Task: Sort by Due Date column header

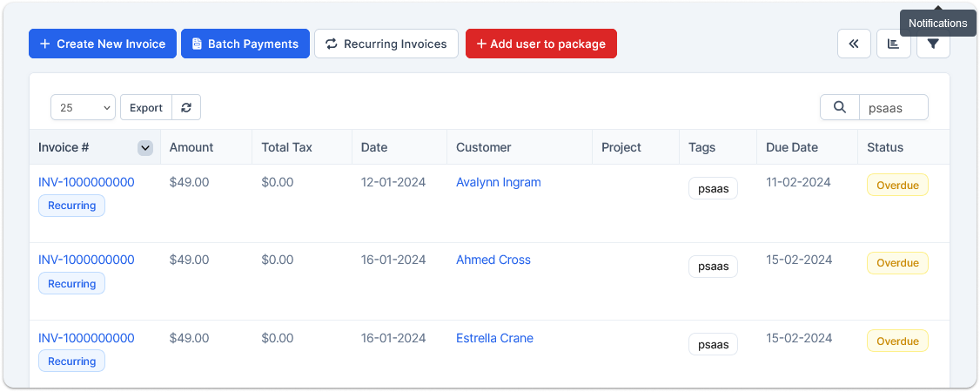Action: pos(792,147)
